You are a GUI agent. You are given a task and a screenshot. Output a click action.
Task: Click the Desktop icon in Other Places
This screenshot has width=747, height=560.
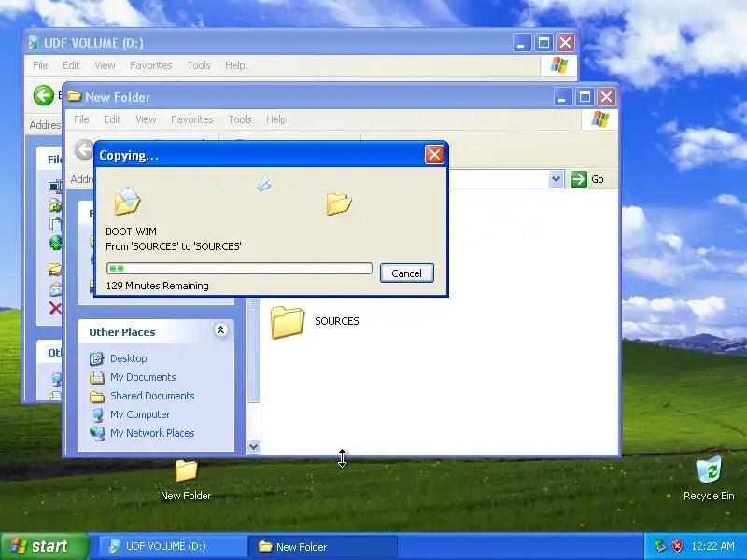pyautogui.click(x=97, y=358)
